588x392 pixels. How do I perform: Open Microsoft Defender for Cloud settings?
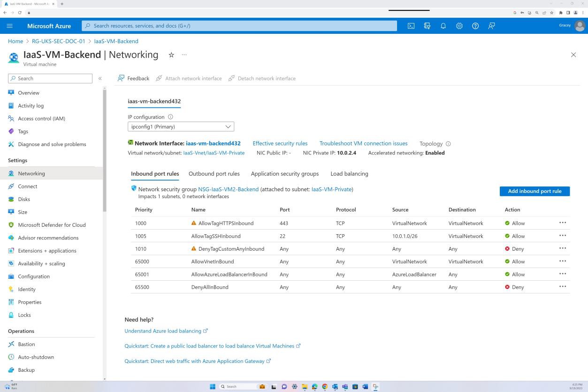pos(52,224)
